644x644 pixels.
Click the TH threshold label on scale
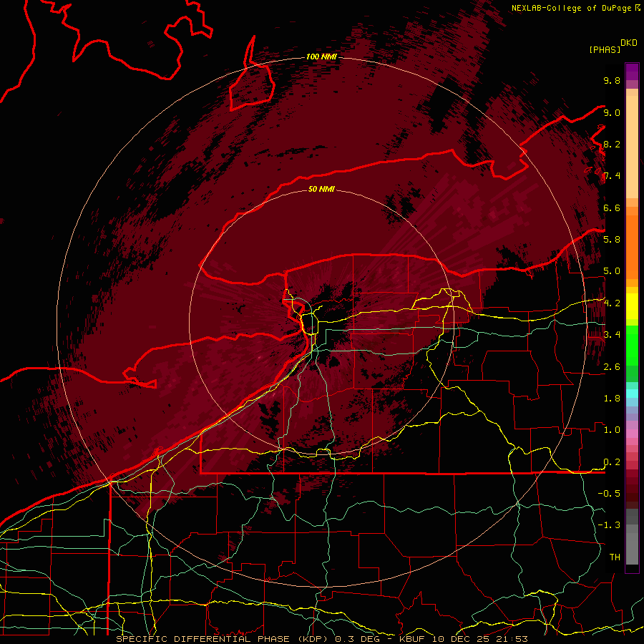coord(615,557)
